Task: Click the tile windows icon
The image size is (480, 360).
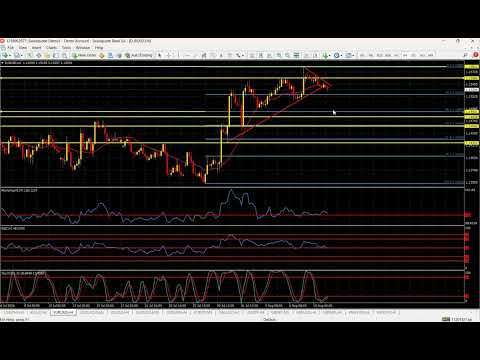Action: coord(296,55)
